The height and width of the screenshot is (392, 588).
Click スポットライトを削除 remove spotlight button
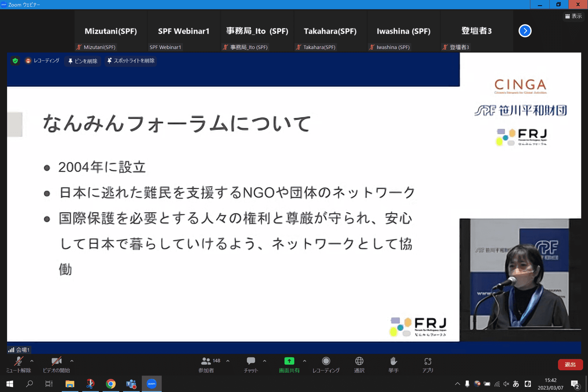pos(131,61)
